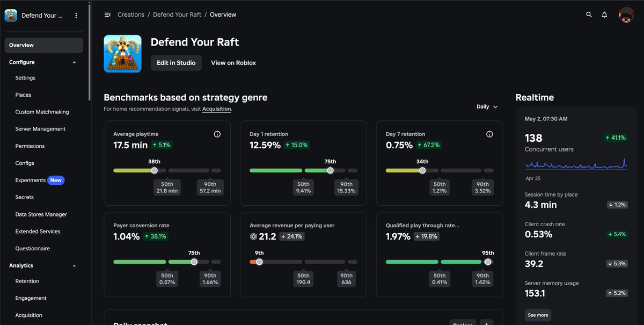Collapse the sidebar with the menu icon
The height and width of the screenshot is (325, 644).
click(x=107, y=15)
